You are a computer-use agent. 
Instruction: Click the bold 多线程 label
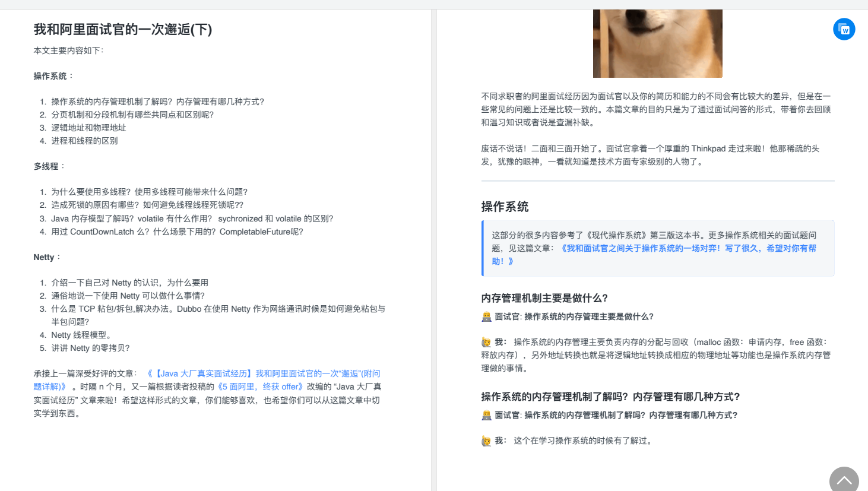tap(46, 166)
